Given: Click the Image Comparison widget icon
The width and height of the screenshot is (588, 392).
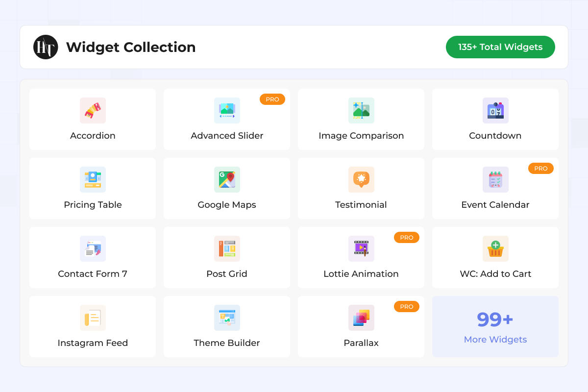Looking at the screenshot, I should (x=361, y=110).
